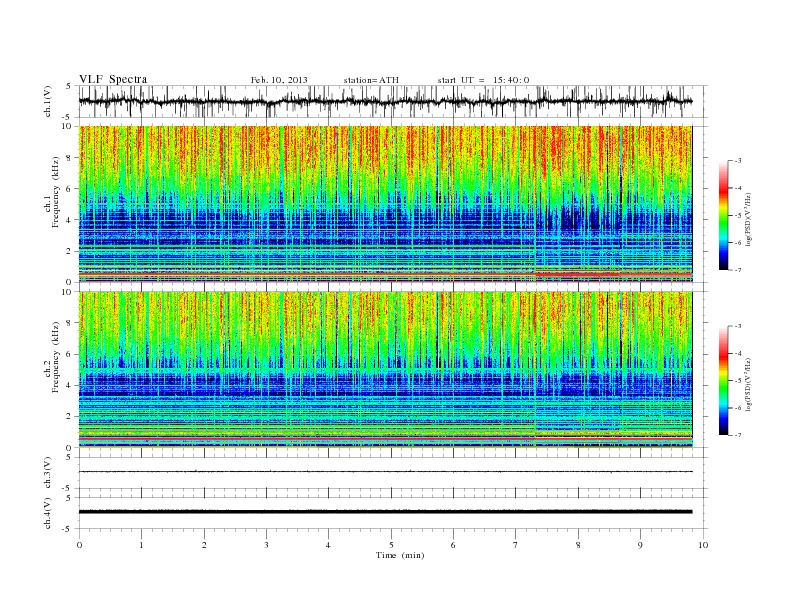Image resolution: width=792 pixels, height=612 pixels.
Task: Click the "VLF Spectra" plot title
Action: pos(113,79)
